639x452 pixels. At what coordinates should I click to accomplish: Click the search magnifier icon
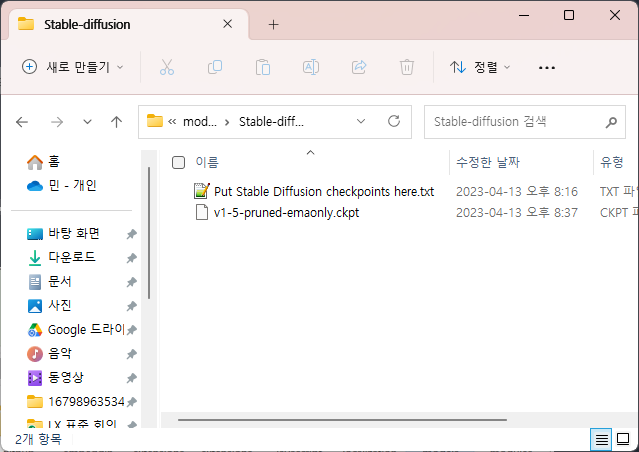point(611,122)
